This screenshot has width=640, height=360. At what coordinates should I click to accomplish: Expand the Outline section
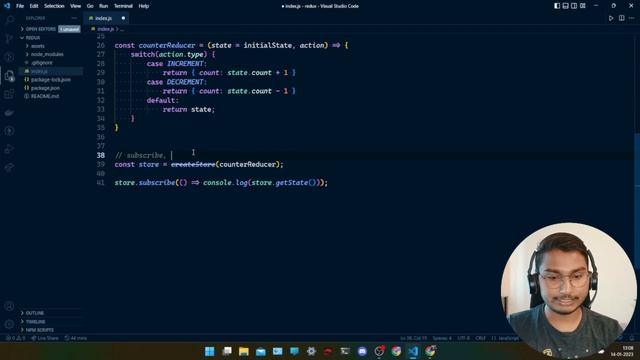coord(35,313)
